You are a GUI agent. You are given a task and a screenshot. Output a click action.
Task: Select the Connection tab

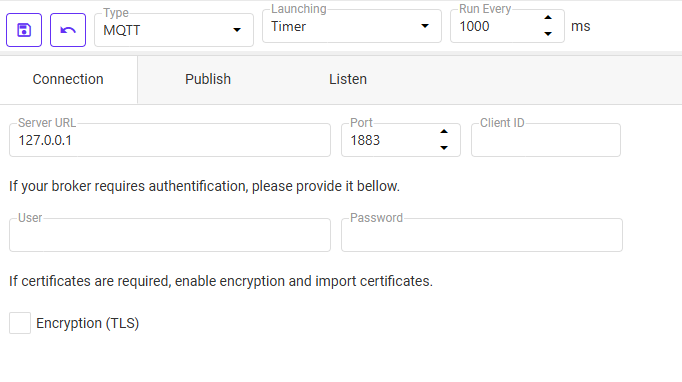click(x=68, y=79)
